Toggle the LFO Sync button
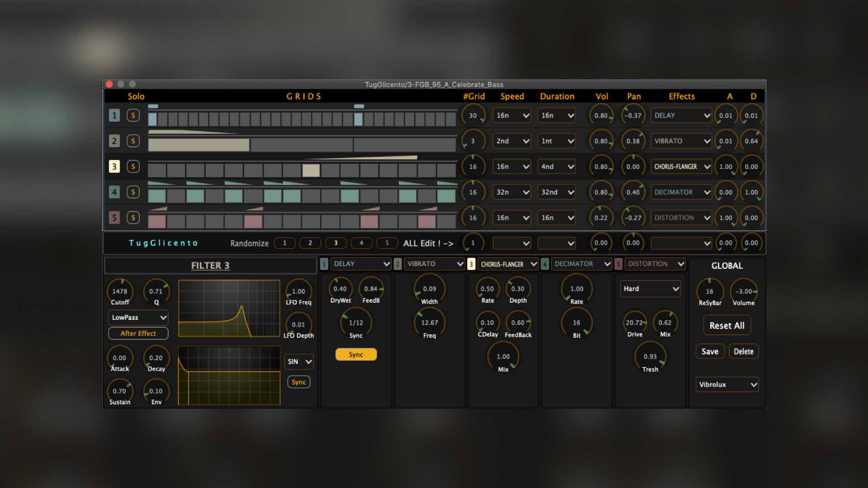The height and width of the screenshot is (488, 868). pos(298,382)
